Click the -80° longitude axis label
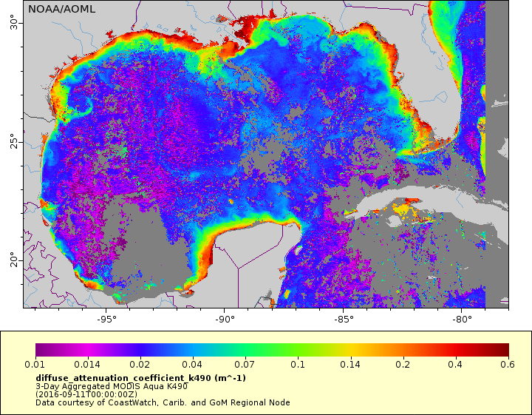The width and height of the screenshot is (532, 415). [462, 320]
